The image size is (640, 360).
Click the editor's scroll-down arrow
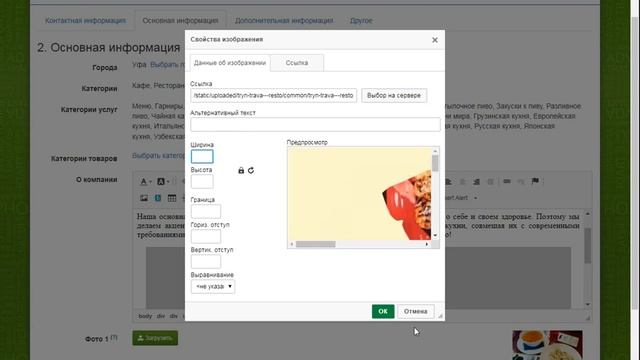588,304
